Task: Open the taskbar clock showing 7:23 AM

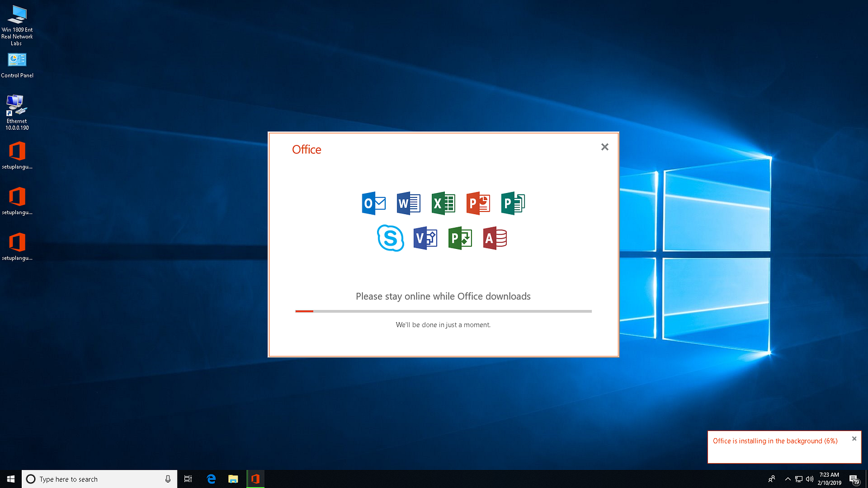Action: (829, 479)
